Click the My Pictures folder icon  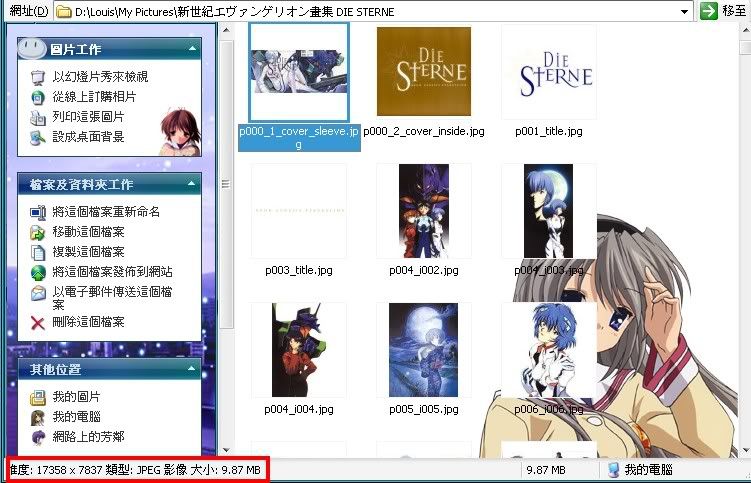pos(37,397)
